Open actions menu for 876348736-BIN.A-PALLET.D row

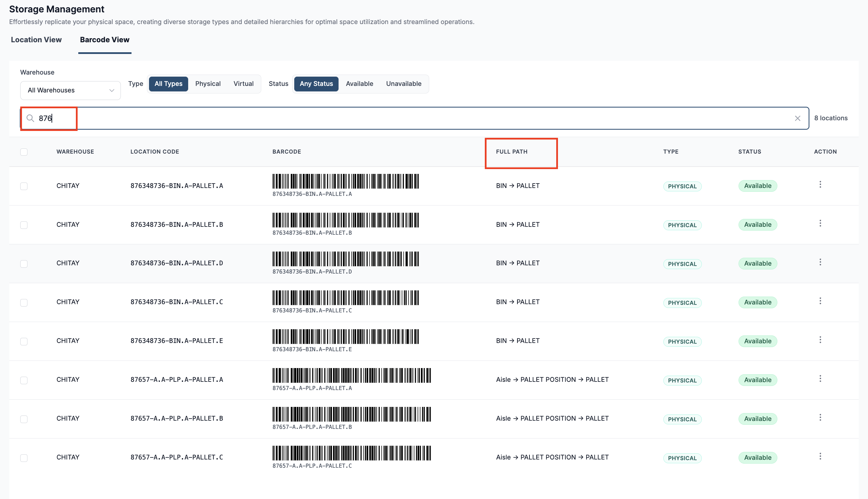click(820, 263)
